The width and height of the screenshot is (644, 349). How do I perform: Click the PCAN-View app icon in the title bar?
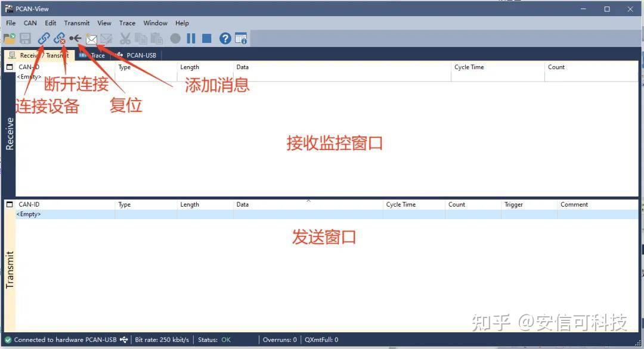pos(8,8)
